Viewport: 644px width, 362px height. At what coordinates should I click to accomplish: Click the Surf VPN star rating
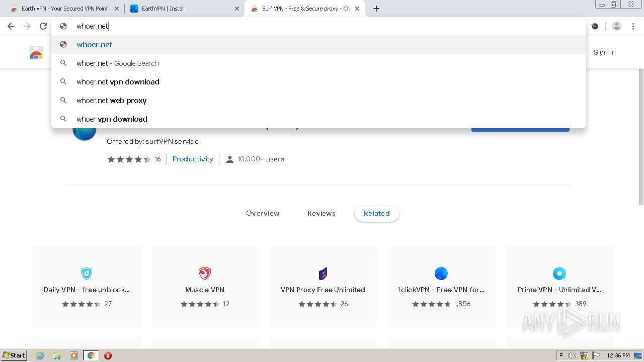click(129, 159)
